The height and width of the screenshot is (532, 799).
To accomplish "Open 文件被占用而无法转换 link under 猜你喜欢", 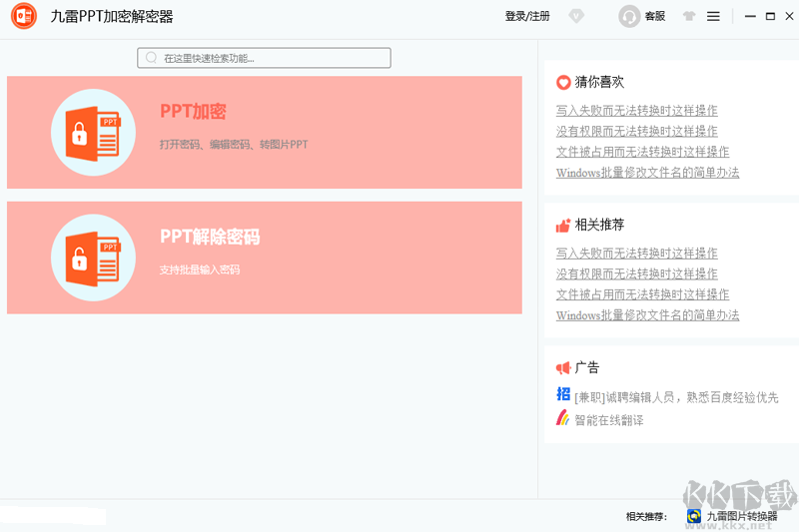I will [642, 152].
